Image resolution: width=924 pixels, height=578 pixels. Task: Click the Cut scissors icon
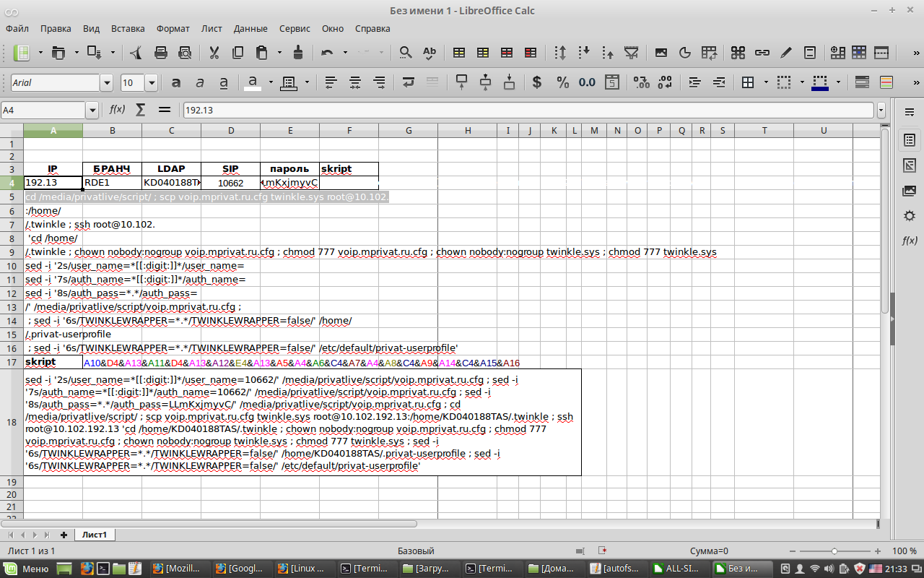click(214, 53)
